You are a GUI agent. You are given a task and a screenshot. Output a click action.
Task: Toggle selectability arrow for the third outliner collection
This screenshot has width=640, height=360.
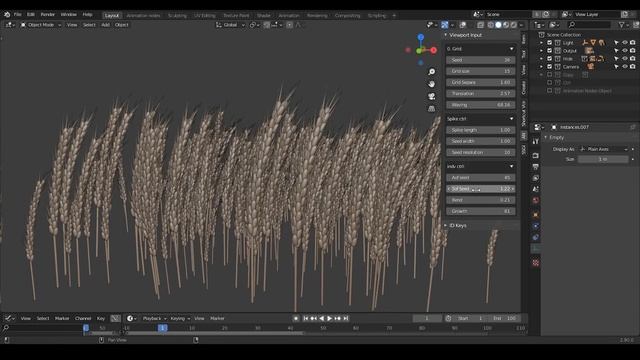point(616,58)
